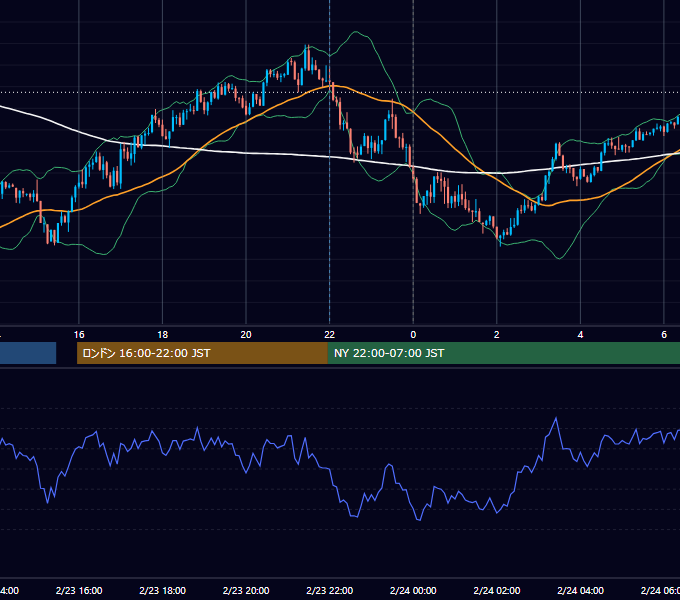The width and height of the screenshot is (680, 600).
Task: Click the 20 hour label on price chart axis
Action: [246, 335]
